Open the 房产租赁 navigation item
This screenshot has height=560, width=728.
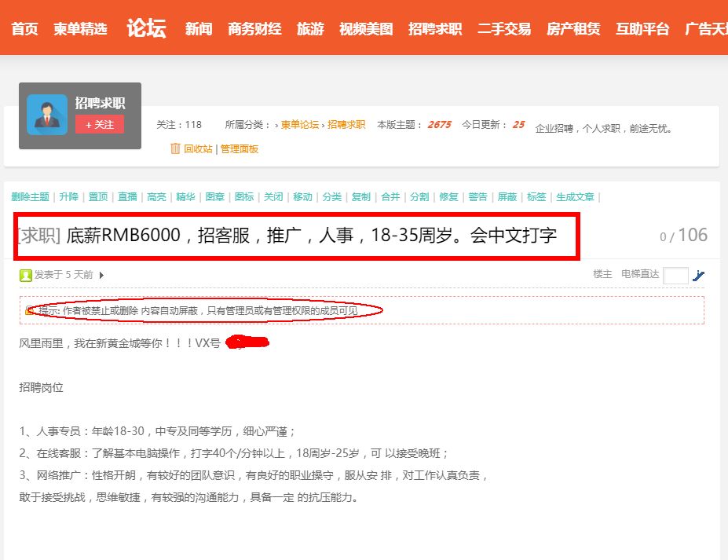[x=573, y=29]
